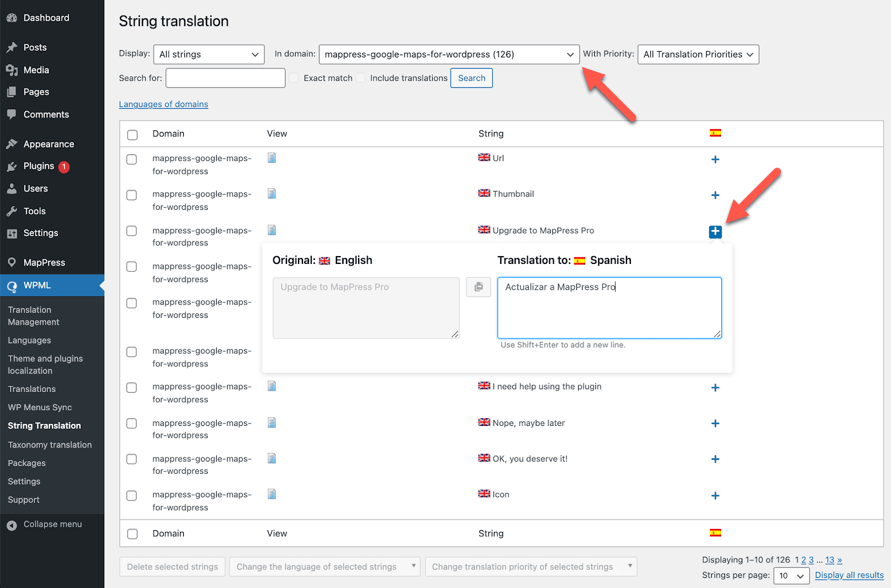This screenshot has width=891, height=588.
Task: Open the Strings per page dropdown
Action: coord(791,576)
